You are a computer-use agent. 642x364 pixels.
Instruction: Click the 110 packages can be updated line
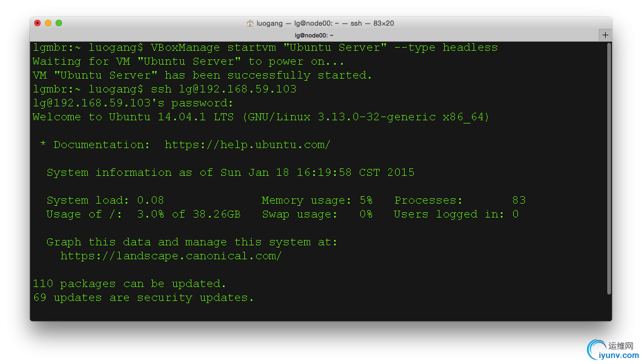coord(129,284)
